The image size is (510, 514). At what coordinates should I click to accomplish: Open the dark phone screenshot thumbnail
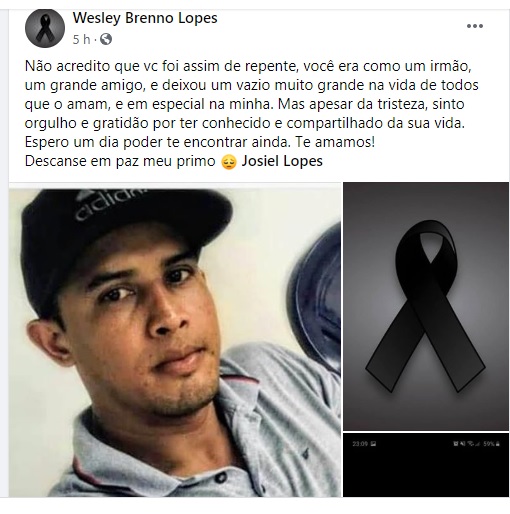(426, 465)
